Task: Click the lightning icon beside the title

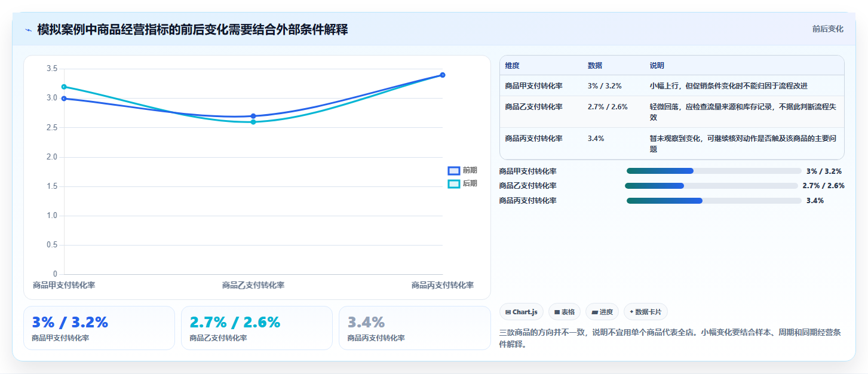Action: tap(28, 29)
